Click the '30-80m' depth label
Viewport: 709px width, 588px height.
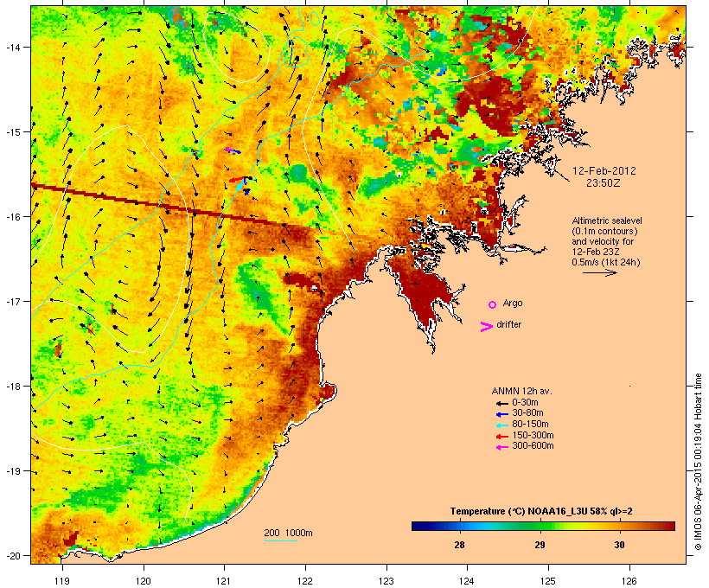point(527,413)
